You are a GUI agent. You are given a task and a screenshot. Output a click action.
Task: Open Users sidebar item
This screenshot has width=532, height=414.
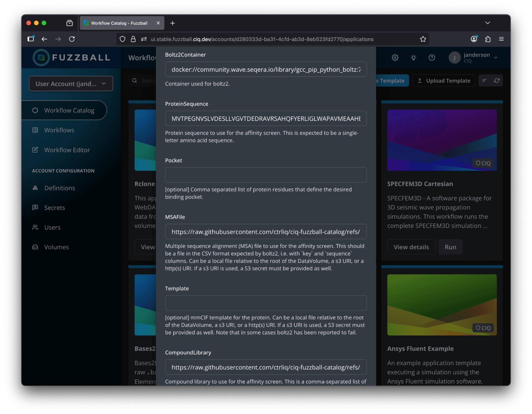pos(52,227)
